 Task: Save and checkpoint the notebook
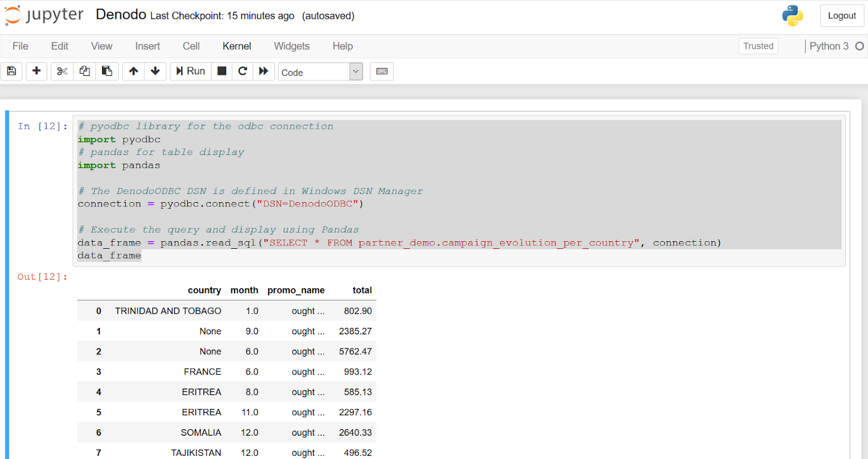click(x=11, y=71)
